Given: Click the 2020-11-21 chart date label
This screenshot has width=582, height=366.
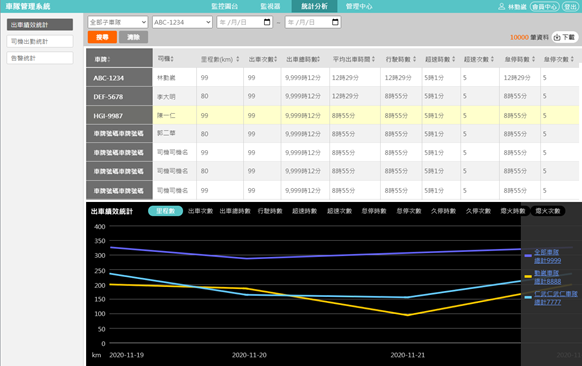Looking at the screenshot, I should 407,355.
